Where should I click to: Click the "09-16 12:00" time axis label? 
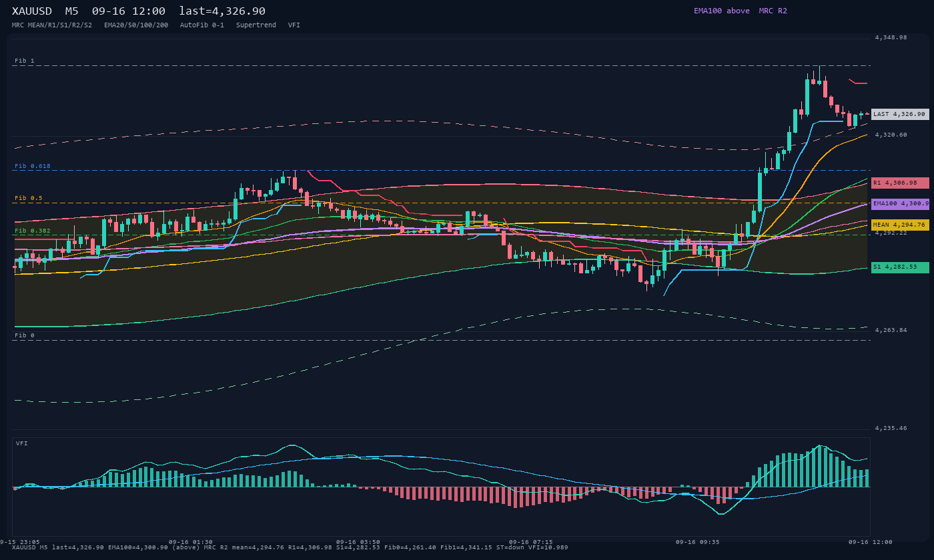click(x=871, y=542)
